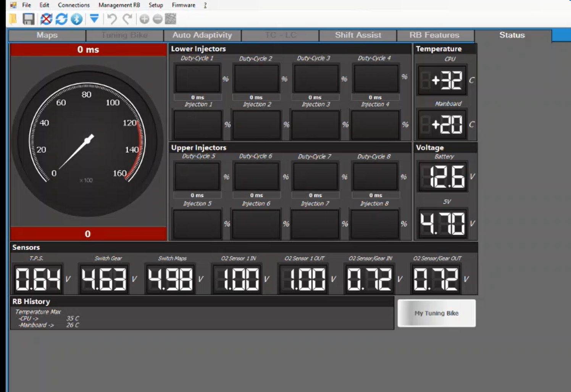The image size is (571, 392).
Task: Open the Connections menu
Action: (74, 5)
